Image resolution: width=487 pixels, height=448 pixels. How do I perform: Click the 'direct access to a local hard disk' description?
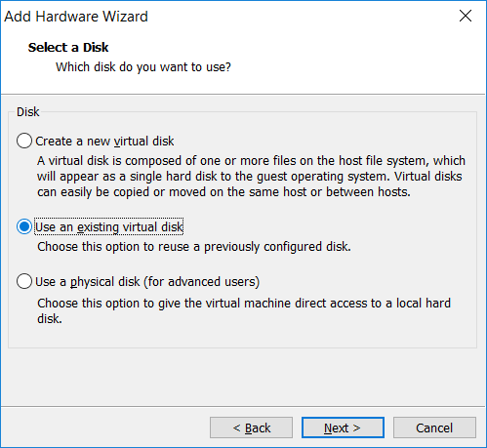244,311
